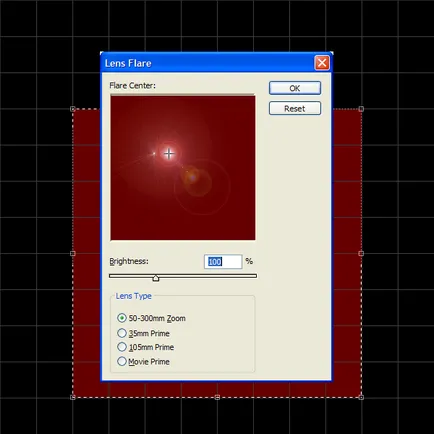The height and width of the screenshot is (434, 434).
Task: Switch lens type to Movie Prime
Action: (122, 361)
